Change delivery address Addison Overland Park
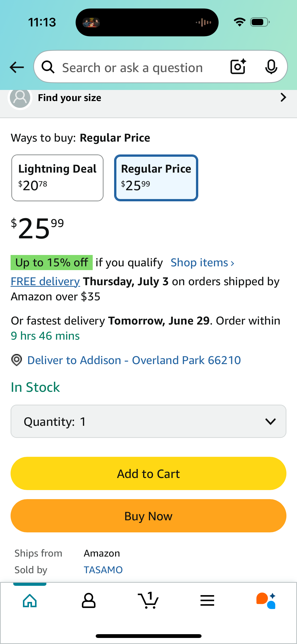The width and height of the screenshot is (297, 644). [134, 360]
